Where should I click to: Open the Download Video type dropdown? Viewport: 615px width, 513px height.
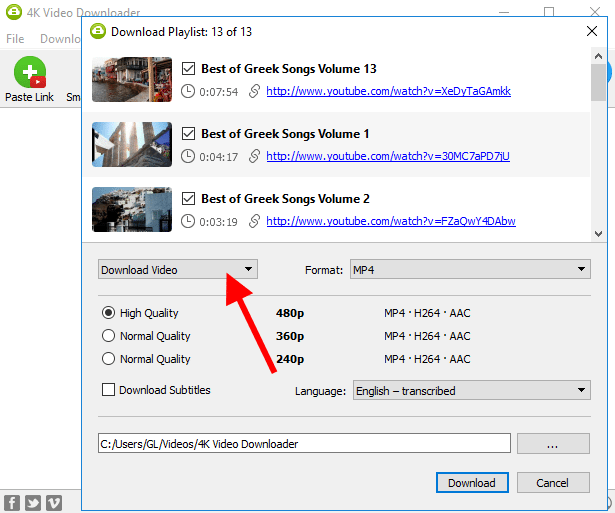[x=178, y=269]
